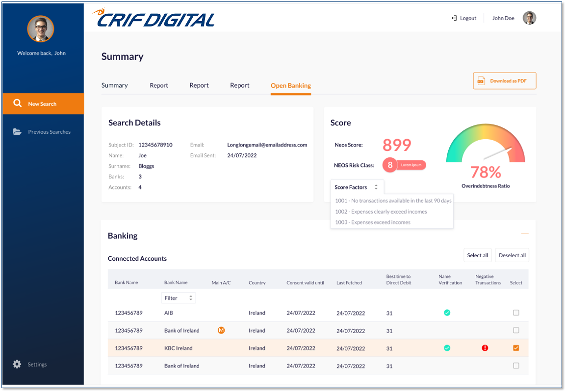
Task: Click the Negative Transactions column header
Action: pyautogui.click(x=488, y=279)
